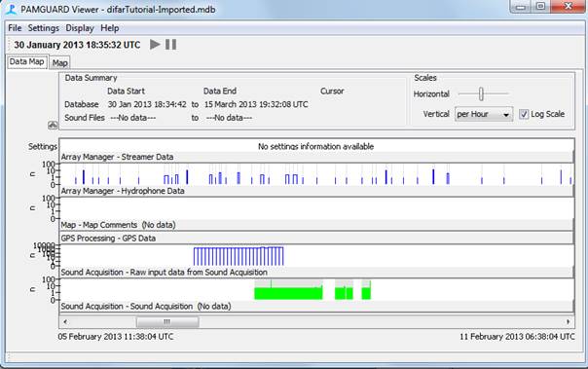Switch to the Map tab
The height and width of the screenshot is (369, 588).
(59, 62)
